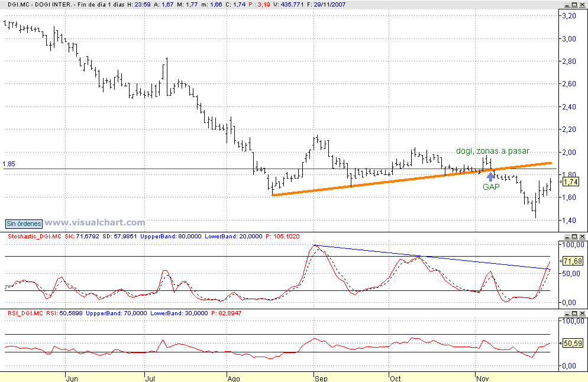
Task: Close the DGI.MC price chart pane
Action: click(x=582, y=5)
